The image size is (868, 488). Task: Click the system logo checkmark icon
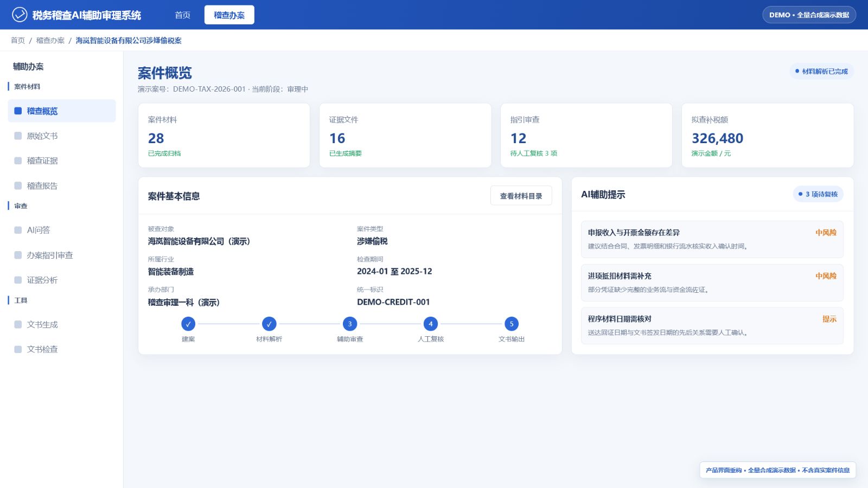coord(20,15)
